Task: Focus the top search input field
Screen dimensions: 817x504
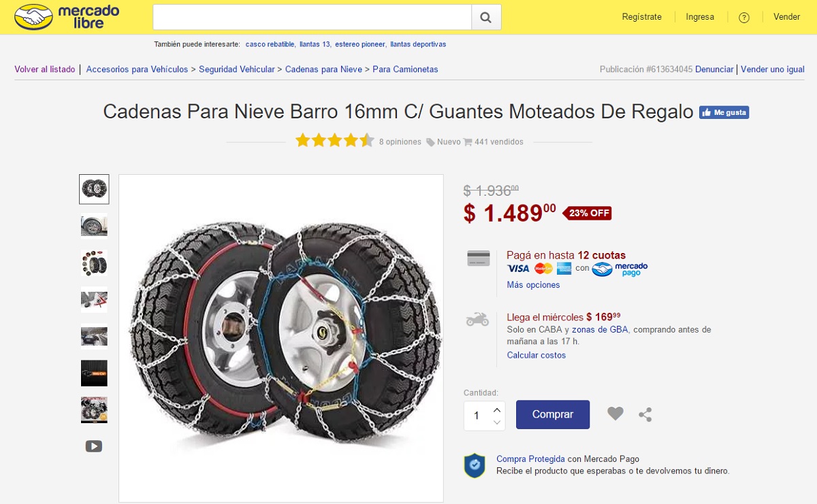Action: 312,18
